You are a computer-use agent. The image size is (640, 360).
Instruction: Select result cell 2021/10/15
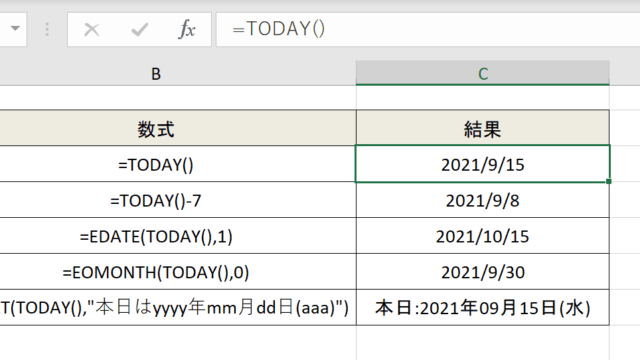tap(483, 236)
